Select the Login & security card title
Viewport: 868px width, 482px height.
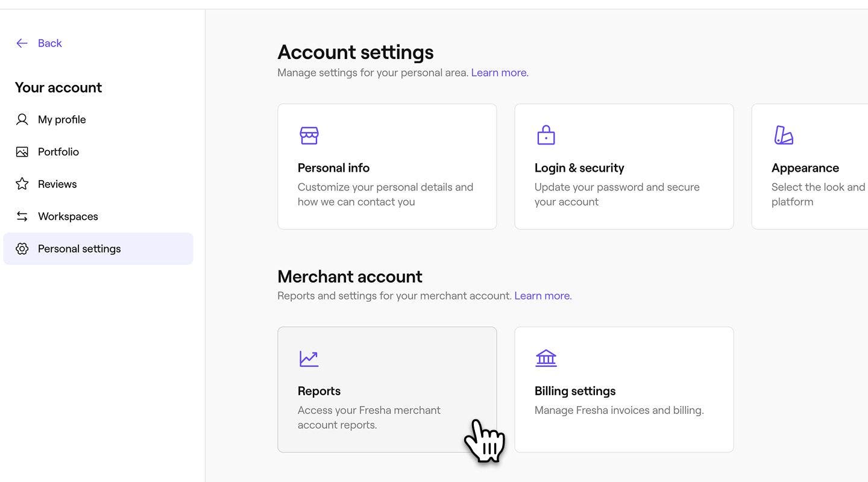pos(579,168)
